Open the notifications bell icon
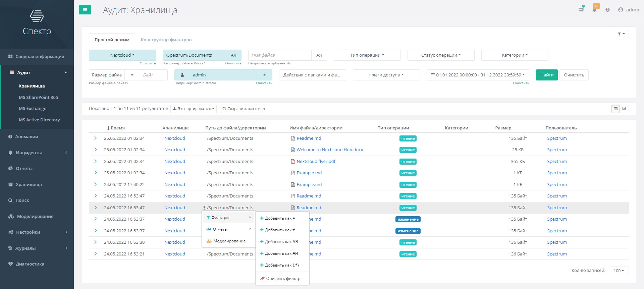Viewport: 644px width, 289px height. (x=594, y=10)
